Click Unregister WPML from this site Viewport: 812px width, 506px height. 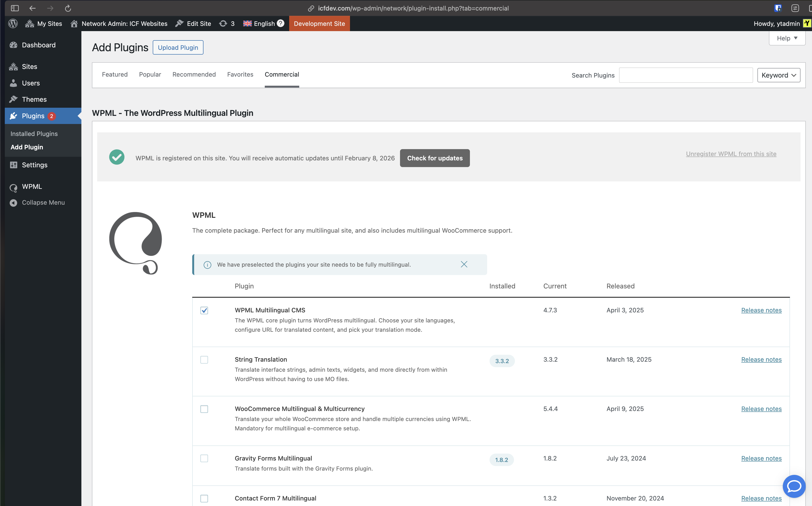[x=731, y=154]
